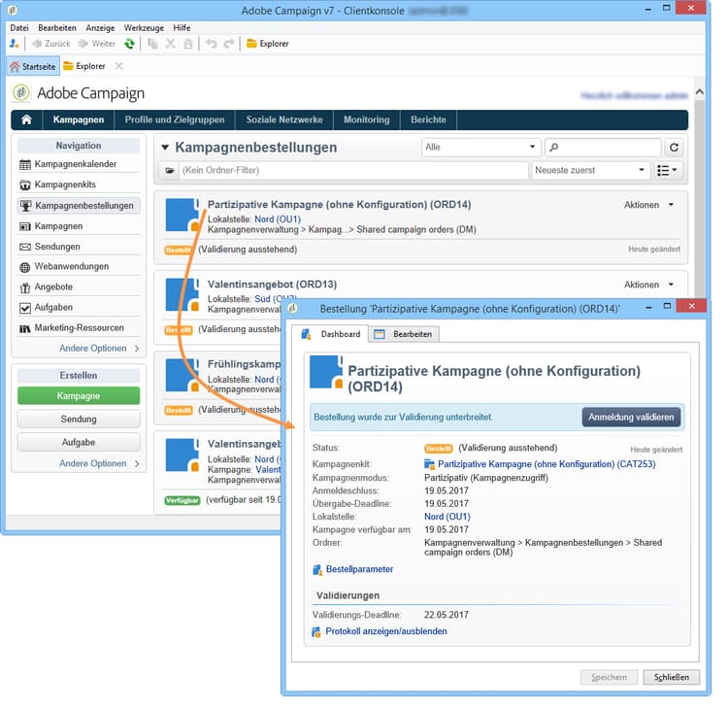This screenshot has height=708, width=728.
Task: Click the copy icon in toolbar
Action: click(x=152, y=44)
